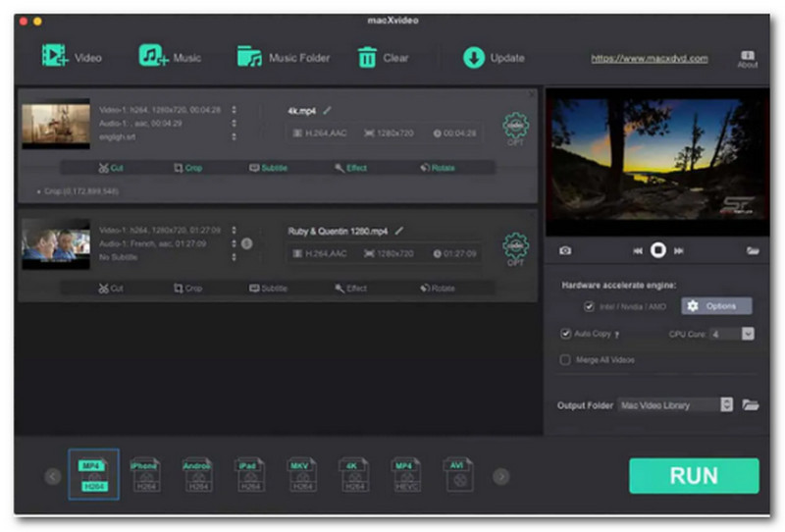
Task: Rename 4k.mp4 with the pencil icon
Action: (x=328, y=111)
